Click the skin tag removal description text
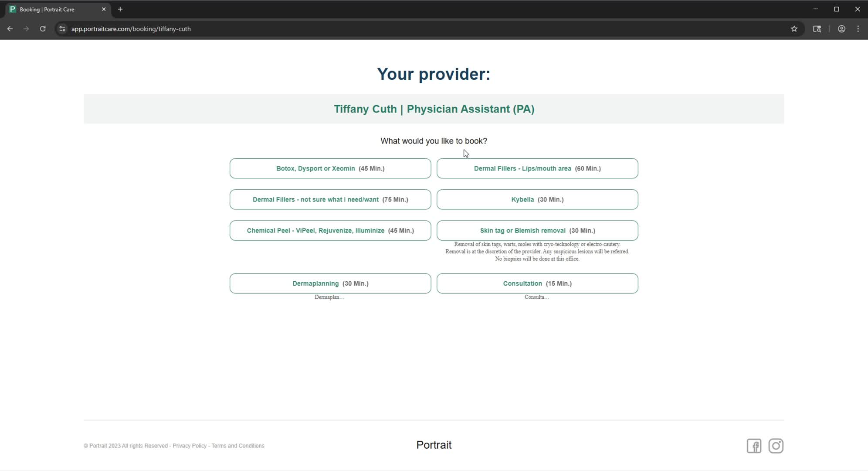Screen dimensions: 868x471 [x=537, y=251]
